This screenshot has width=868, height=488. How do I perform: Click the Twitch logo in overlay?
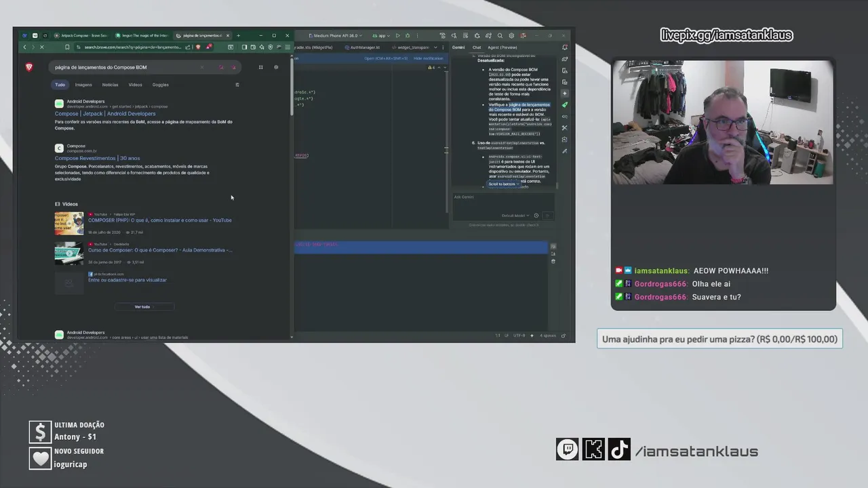click(568, 449)
